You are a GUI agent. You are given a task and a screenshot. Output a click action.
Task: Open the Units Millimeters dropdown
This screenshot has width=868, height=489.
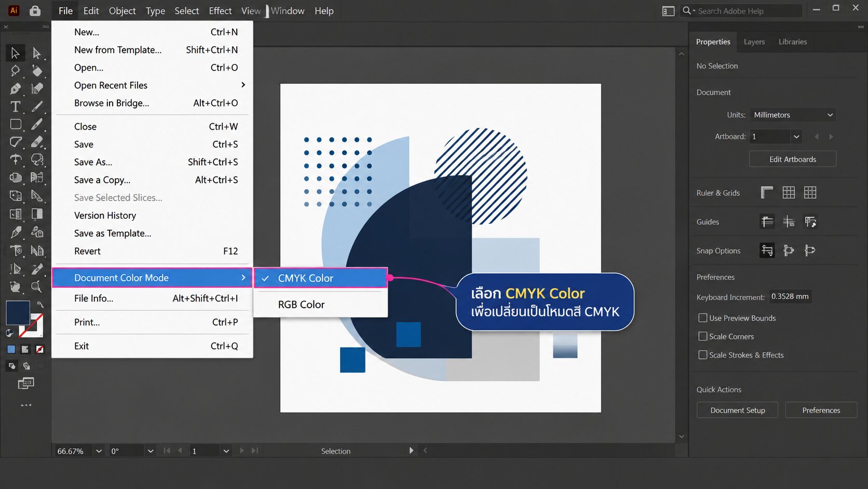(793, 115)
